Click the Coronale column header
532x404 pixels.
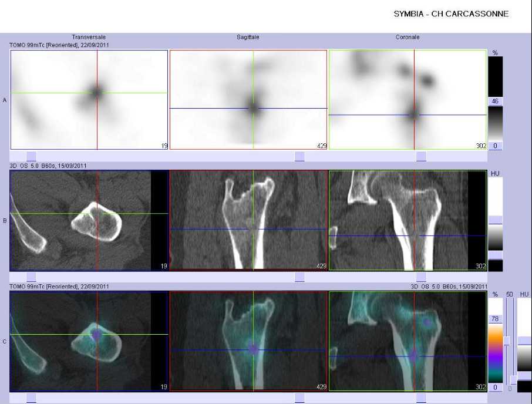point(408,38)
